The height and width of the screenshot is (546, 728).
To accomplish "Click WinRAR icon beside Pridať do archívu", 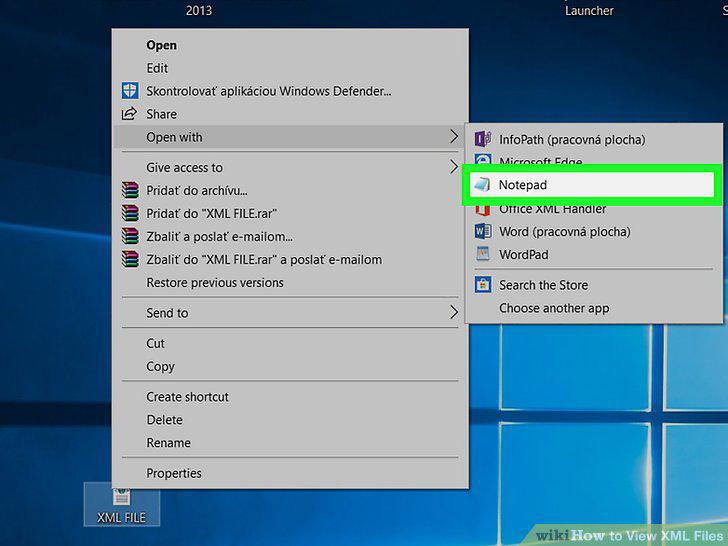I will click(x=130, y=190).
